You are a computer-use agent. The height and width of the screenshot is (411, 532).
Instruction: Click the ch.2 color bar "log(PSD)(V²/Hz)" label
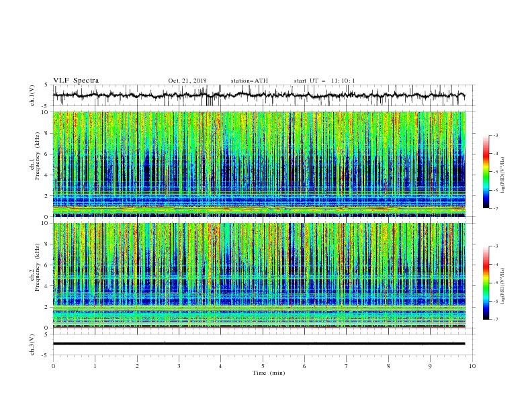pos(503,285)
